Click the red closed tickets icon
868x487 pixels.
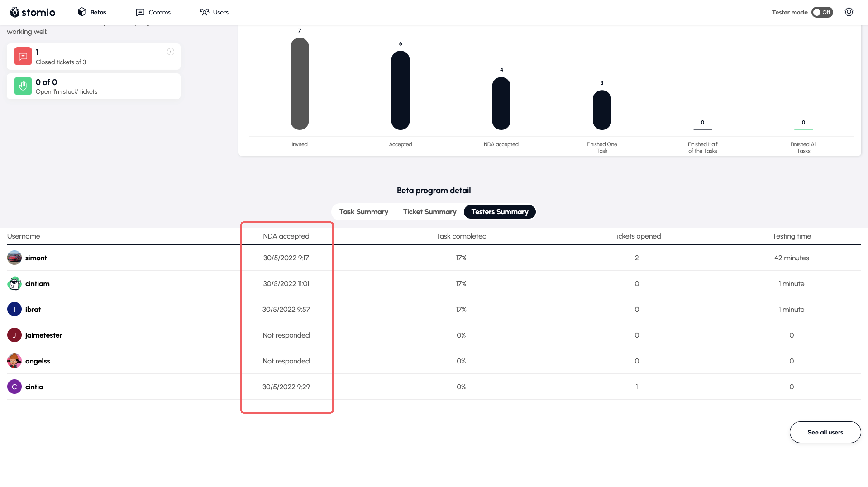click(23, 56)
